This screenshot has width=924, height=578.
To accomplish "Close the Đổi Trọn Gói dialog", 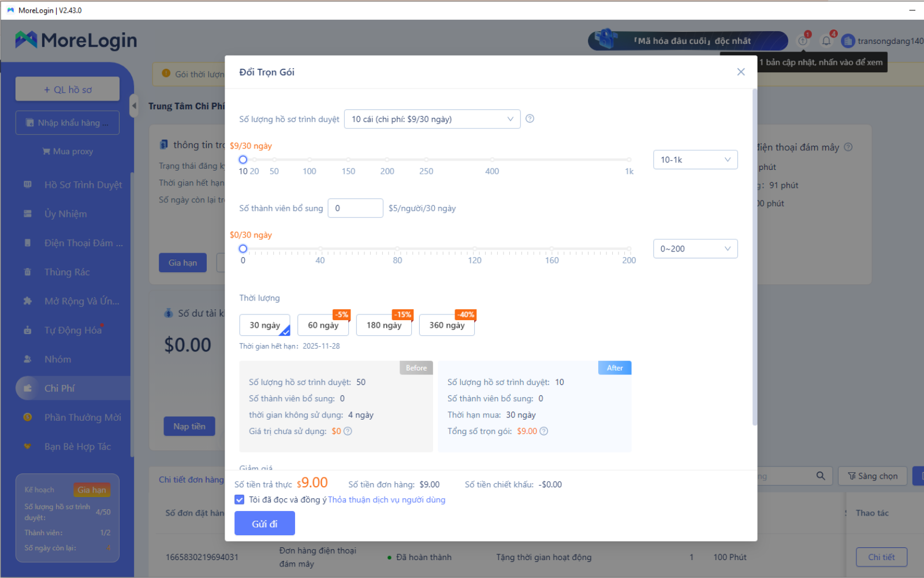I will click(x=741, y=72).
